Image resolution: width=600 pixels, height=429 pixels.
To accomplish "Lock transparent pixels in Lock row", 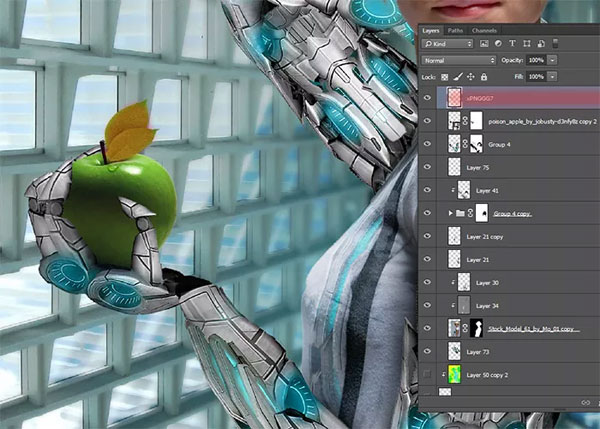I will [444, 77].
